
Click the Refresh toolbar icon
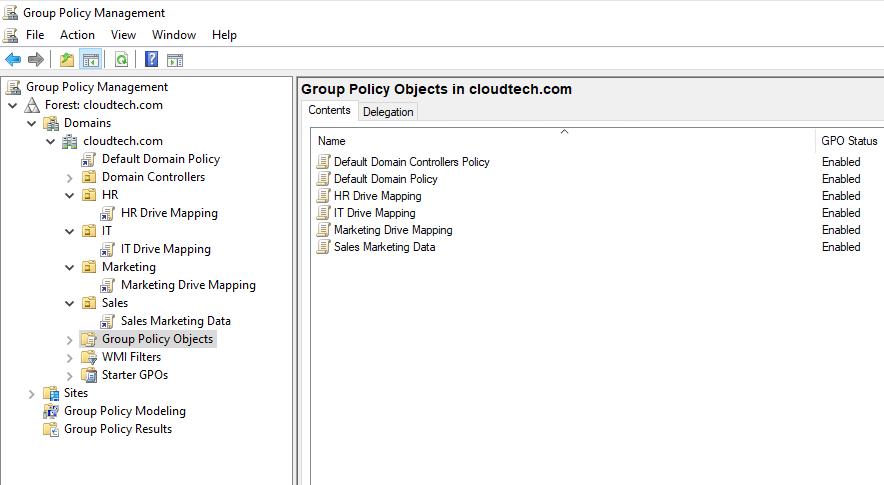click(121, 60)
